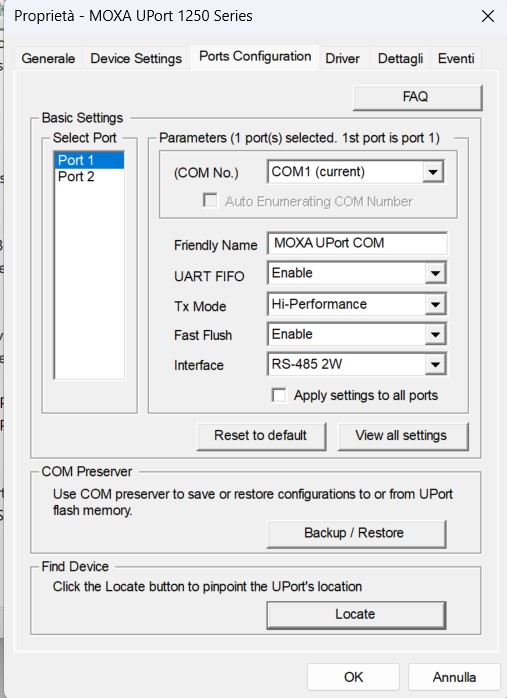
Task: Open View all settings
Action: [x=403, y=436]
